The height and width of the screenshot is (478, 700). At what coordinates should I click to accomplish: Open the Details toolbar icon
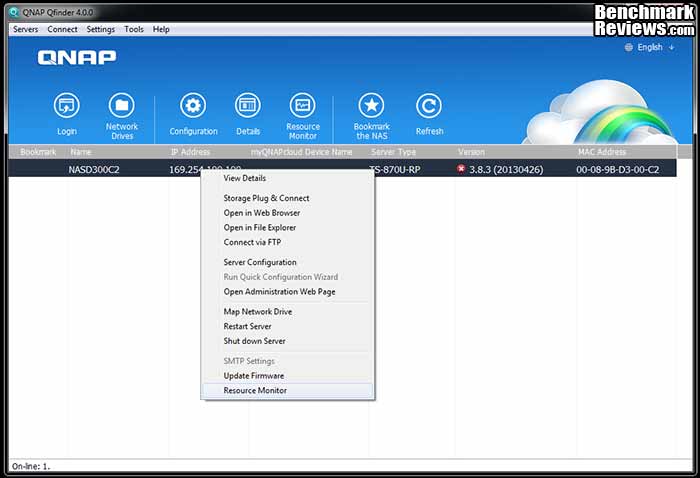(x=248, y=106)
